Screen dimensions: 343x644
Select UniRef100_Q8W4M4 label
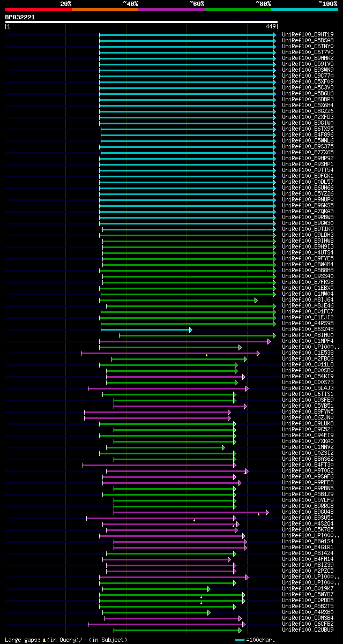(308, 264)
